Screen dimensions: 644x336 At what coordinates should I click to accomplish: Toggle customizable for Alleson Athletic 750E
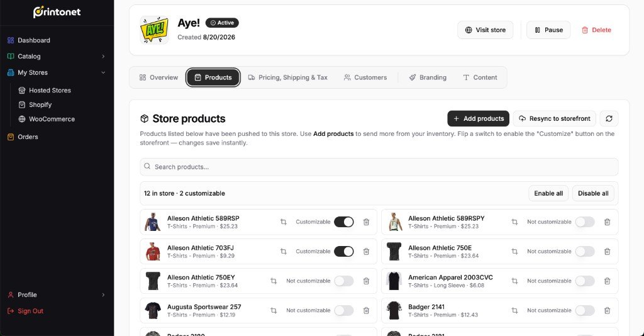pyautogui.click(x=585, y=252)
